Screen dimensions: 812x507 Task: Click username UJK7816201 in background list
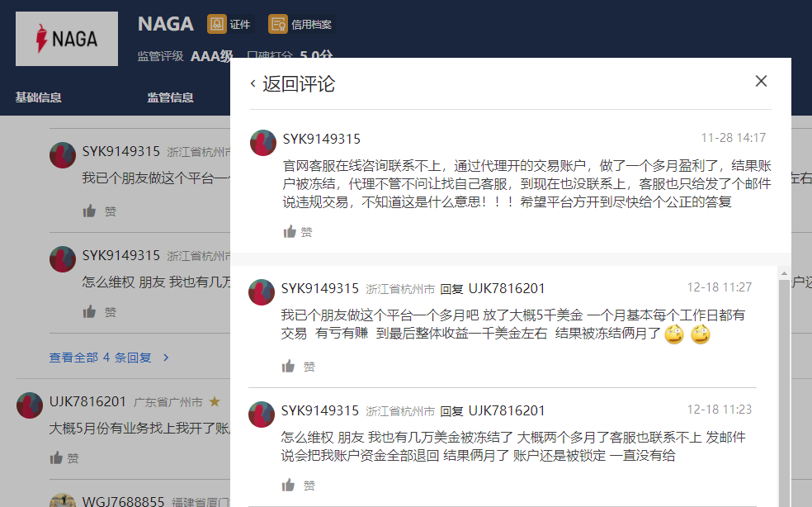[x=87, y=401]
